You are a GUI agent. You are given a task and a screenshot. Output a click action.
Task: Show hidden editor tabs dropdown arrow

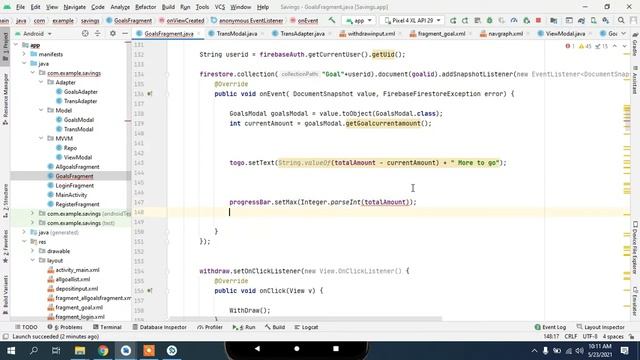point(624,33)
